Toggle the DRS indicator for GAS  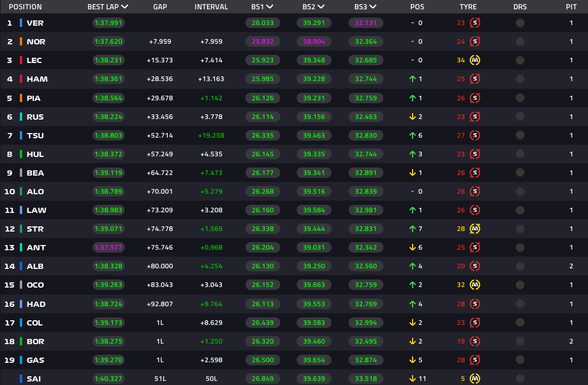520,360
